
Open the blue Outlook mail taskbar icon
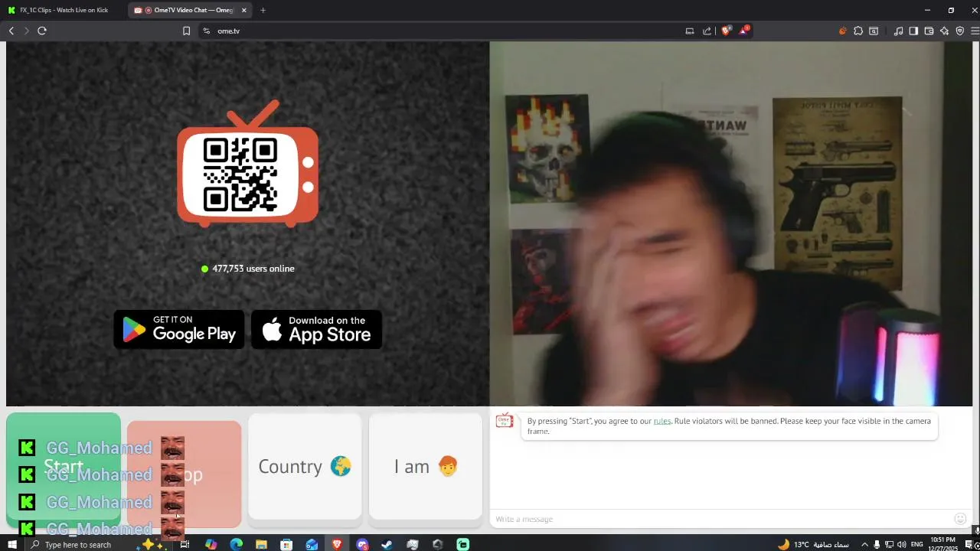click(312, 544)
